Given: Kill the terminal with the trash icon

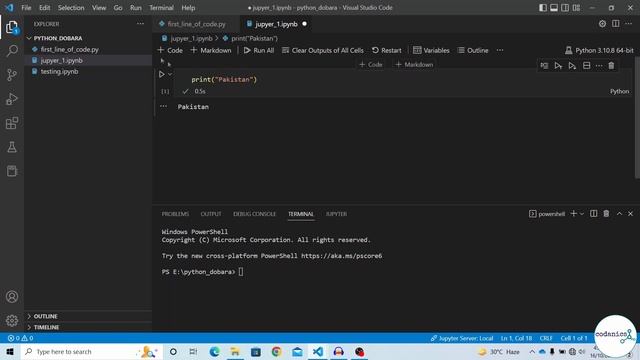Looking at the screenshot, I should coord(606,214).
